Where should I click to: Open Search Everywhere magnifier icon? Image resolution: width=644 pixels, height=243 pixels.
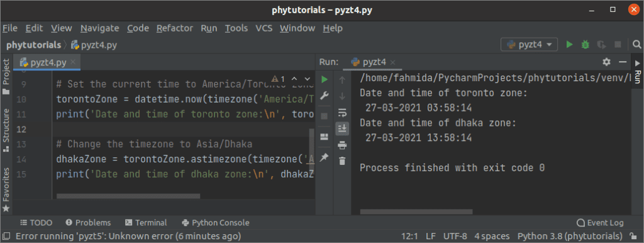637,45
